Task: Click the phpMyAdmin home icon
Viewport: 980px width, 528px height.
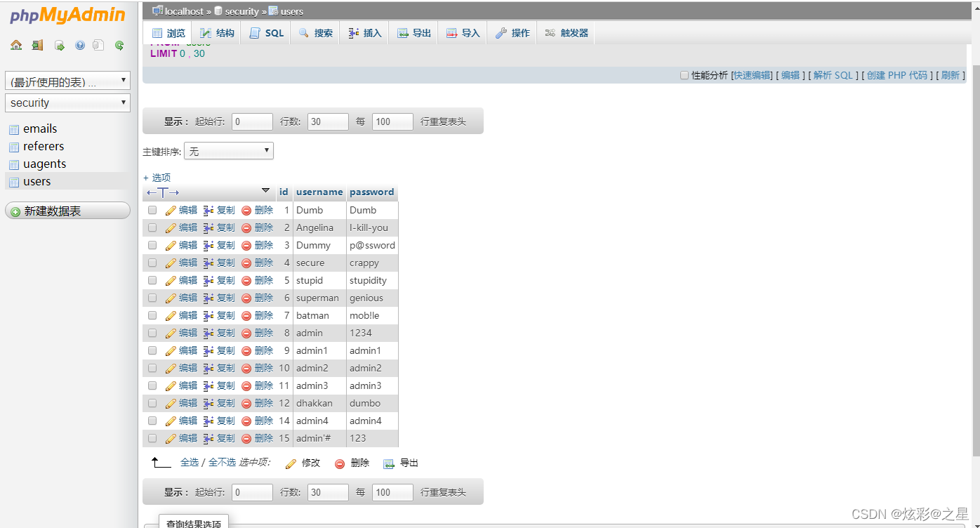Action: pyautogui.click(x=16, y=46)
